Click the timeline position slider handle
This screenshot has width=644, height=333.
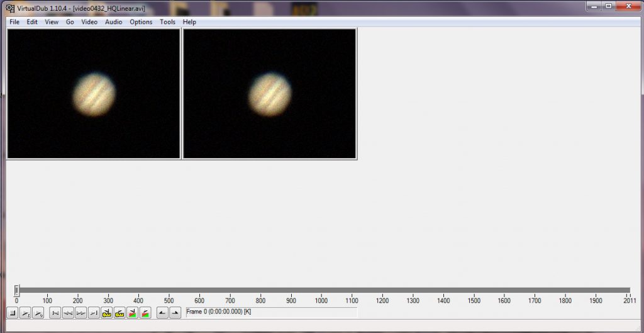[x=16, y=291]
